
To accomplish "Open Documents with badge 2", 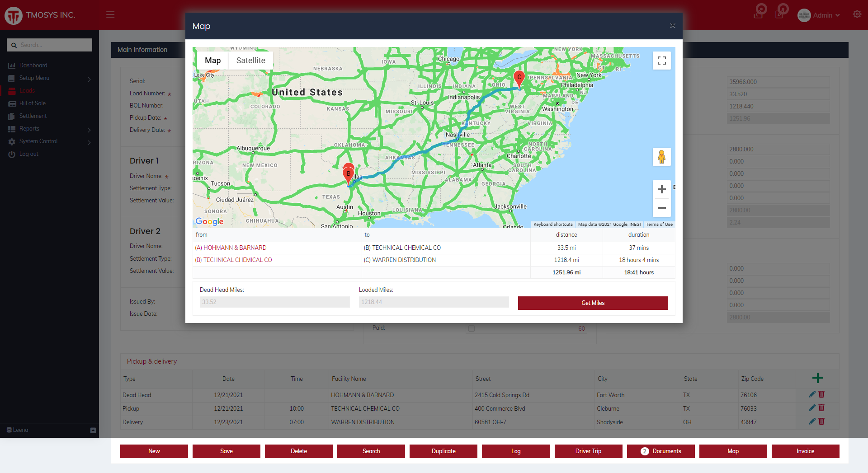I will click(660, 451).
